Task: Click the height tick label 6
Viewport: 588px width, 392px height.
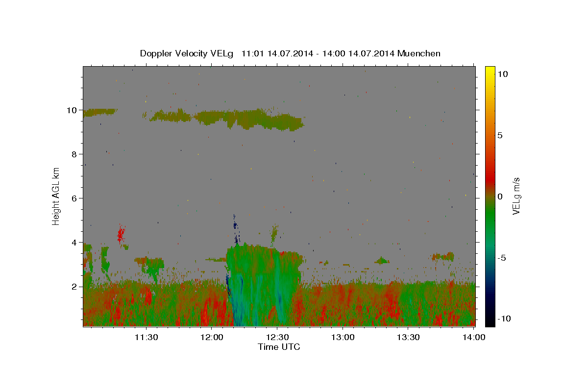Action: [75, 198]
